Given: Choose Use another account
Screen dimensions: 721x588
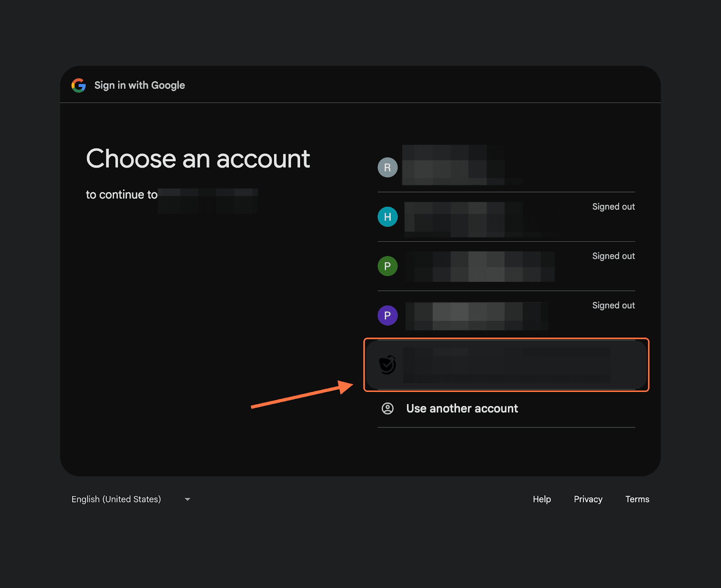Looking at the screenshot, I should coord(462,409).
